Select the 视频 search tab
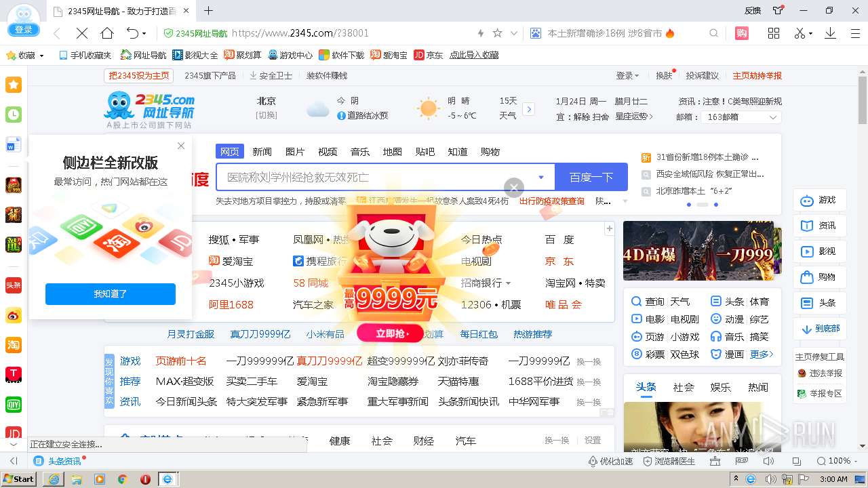The width and height of the screenshot is (868, 488). point(328,152)
